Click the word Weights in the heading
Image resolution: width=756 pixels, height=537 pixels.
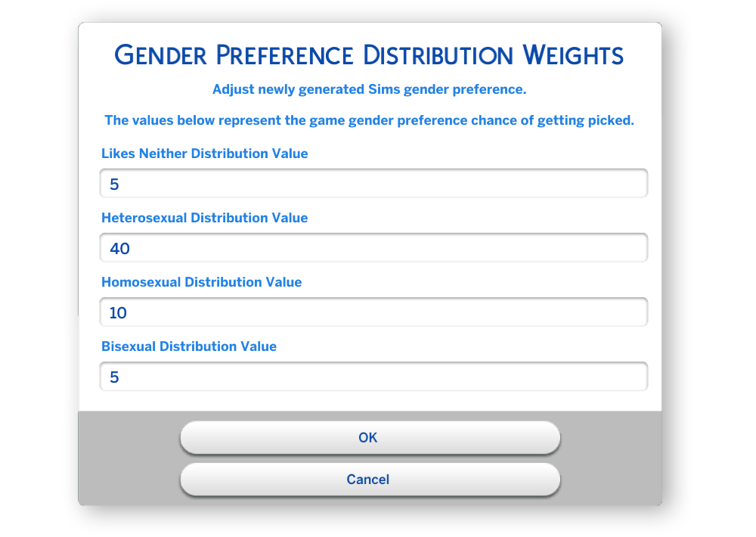pos(573,55)
